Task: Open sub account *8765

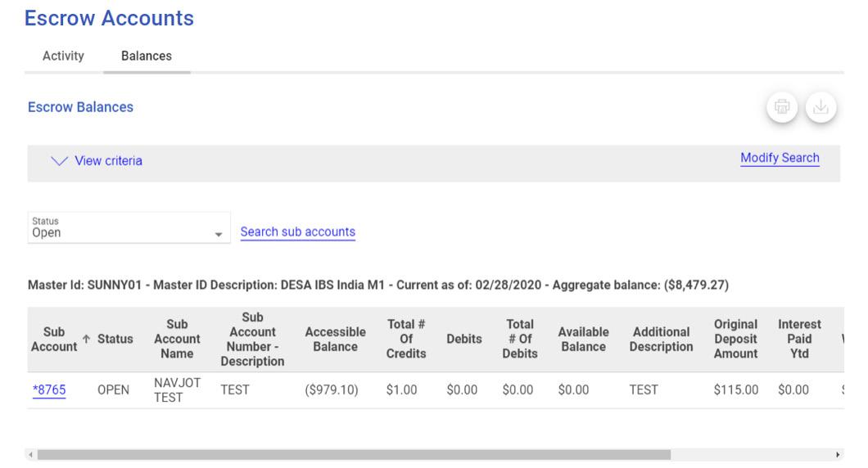Action: 49,390
